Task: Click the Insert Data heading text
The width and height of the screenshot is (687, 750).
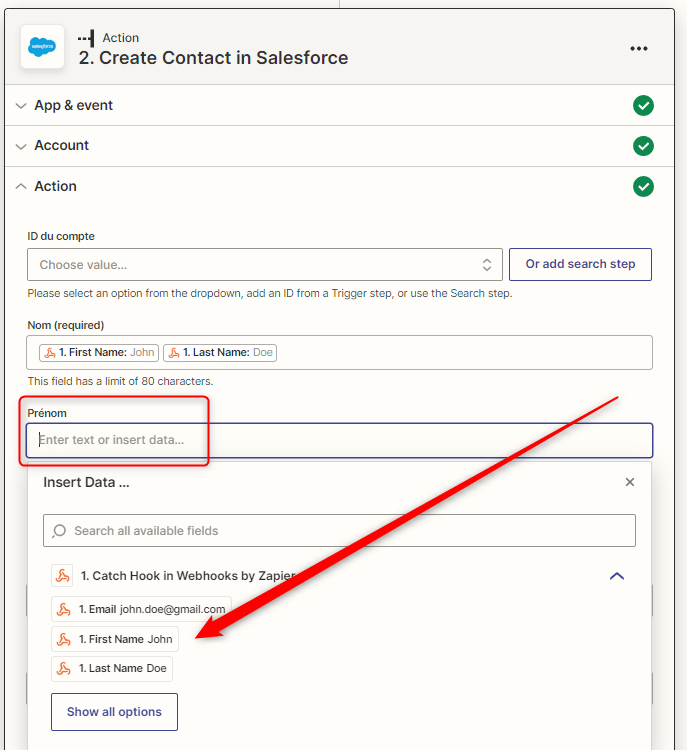Action: (86, 482)
